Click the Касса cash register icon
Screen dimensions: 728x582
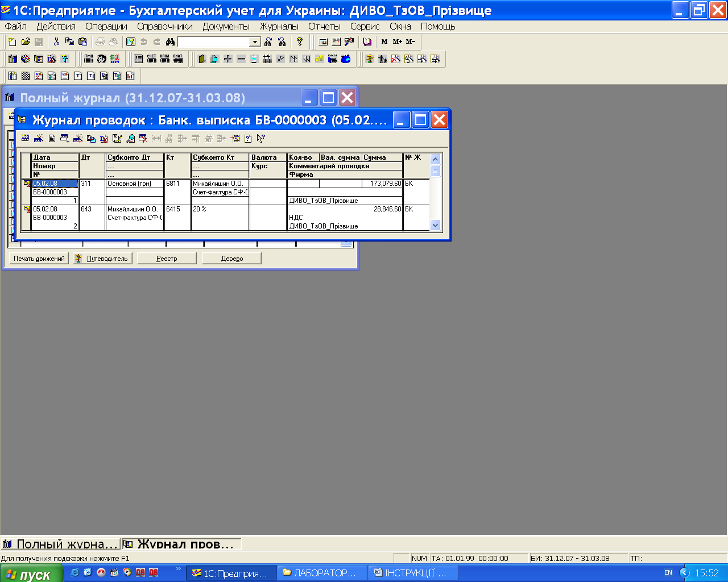tap(333, 59)
